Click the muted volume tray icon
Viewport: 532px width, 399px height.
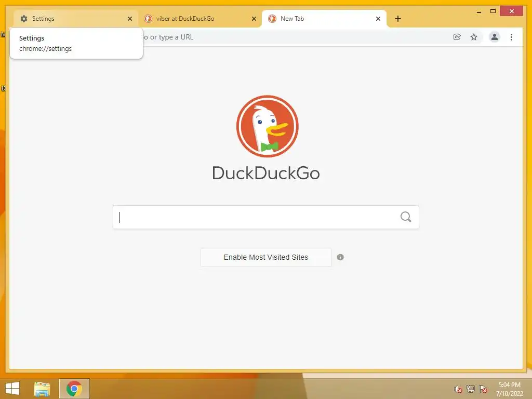point(458,389)
